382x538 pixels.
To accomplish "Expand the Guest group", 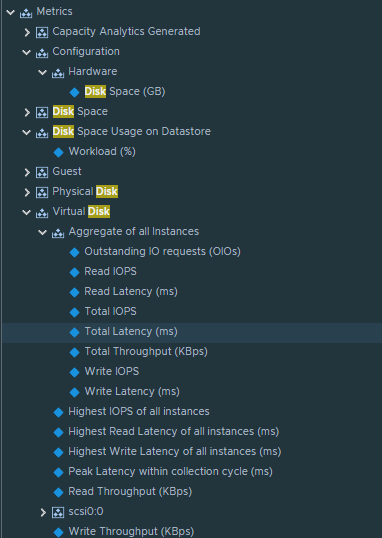I will 27,172.
